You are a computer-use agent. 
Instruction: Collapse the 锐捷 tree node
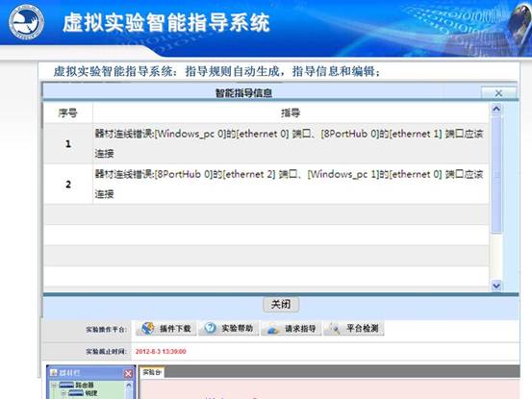(x=63, y=393)
